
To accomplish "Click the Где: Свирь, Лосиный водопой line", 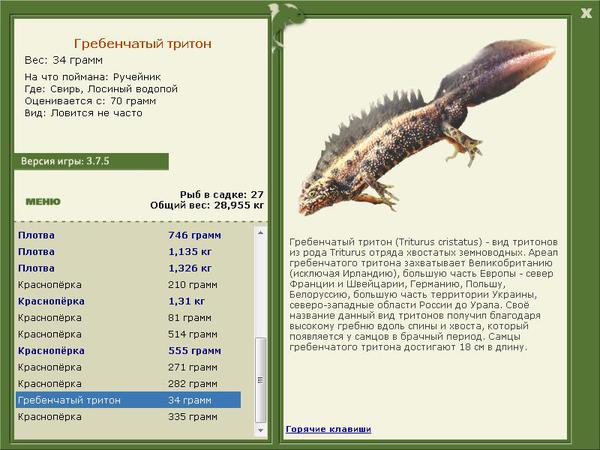I will [x=101, y=89].
